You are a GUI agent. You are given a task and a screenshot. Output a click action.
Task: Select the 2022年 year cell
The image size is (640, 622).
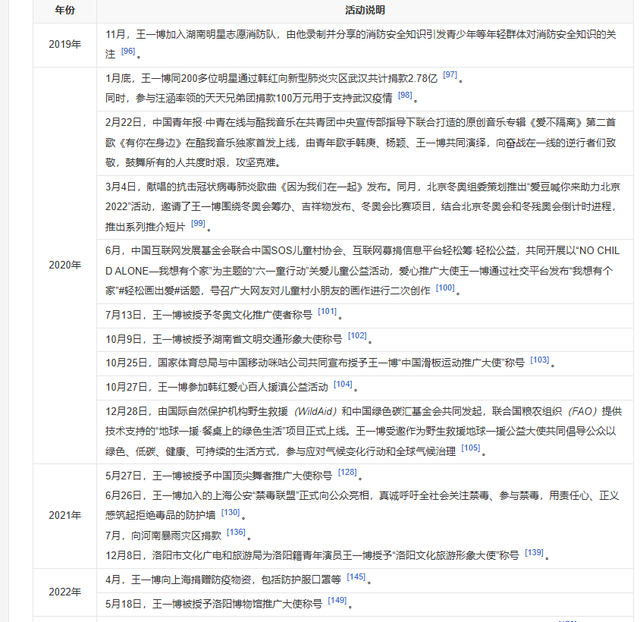coord(64,592)
